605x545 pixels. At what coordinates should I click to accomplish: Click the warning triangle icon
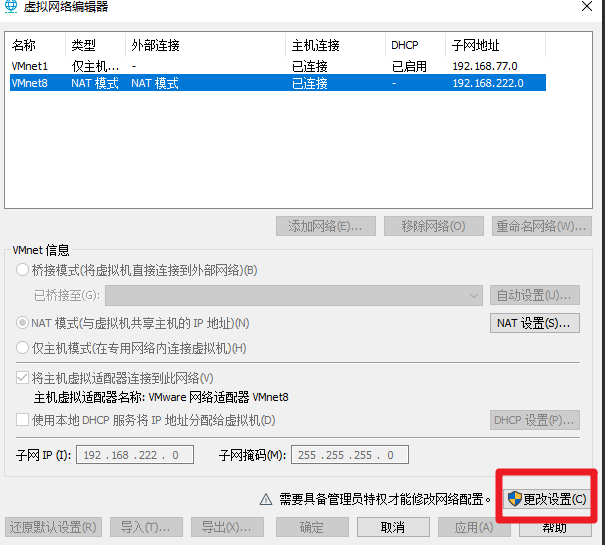point(266,499)
